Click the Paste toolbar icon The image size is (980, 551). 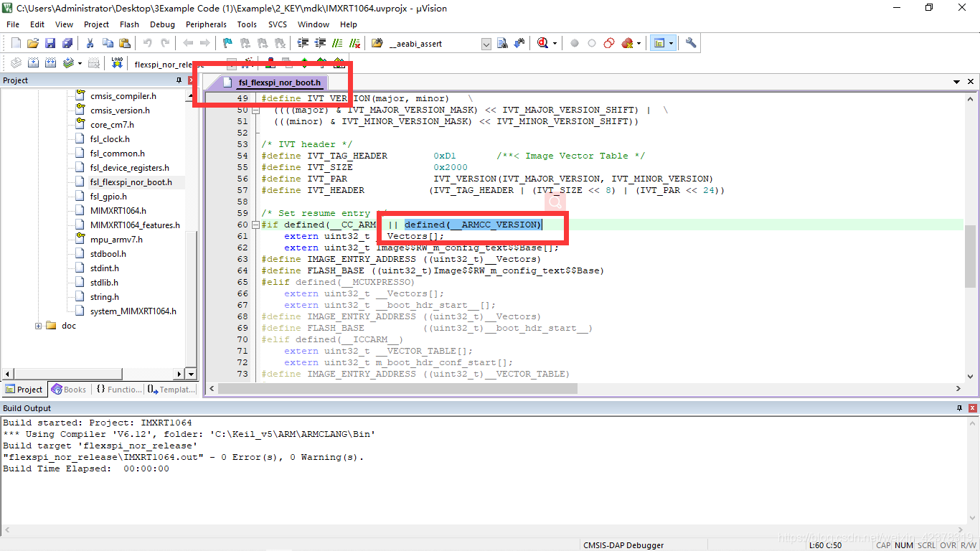pos(125,43)
